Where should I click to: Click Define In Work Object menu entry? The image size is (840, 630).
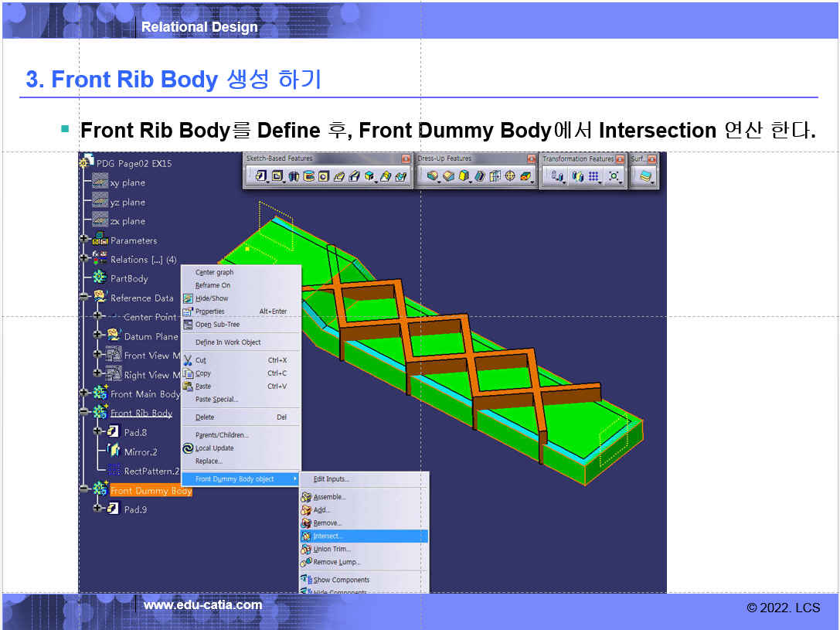[228, 342]
